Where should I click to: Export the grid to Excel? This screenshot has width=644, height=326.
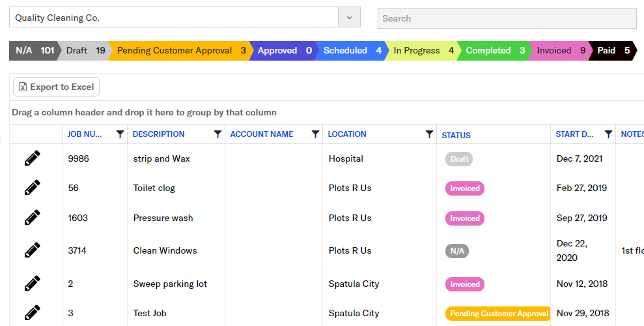coord(56,87)
